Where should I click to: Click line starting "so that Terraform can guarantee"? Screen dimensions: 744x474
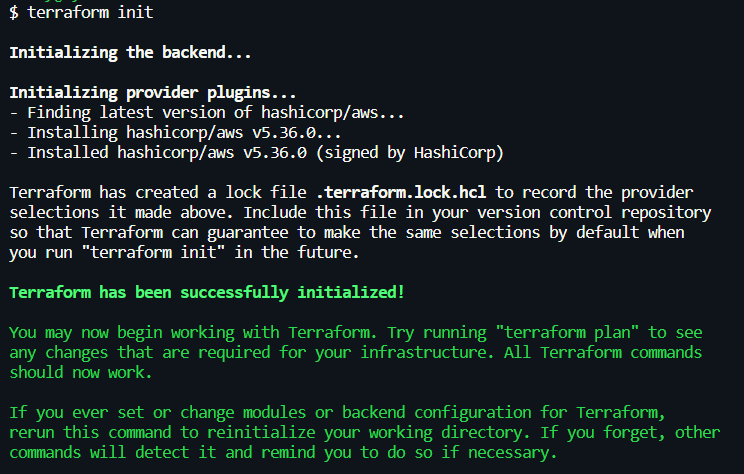347,232
